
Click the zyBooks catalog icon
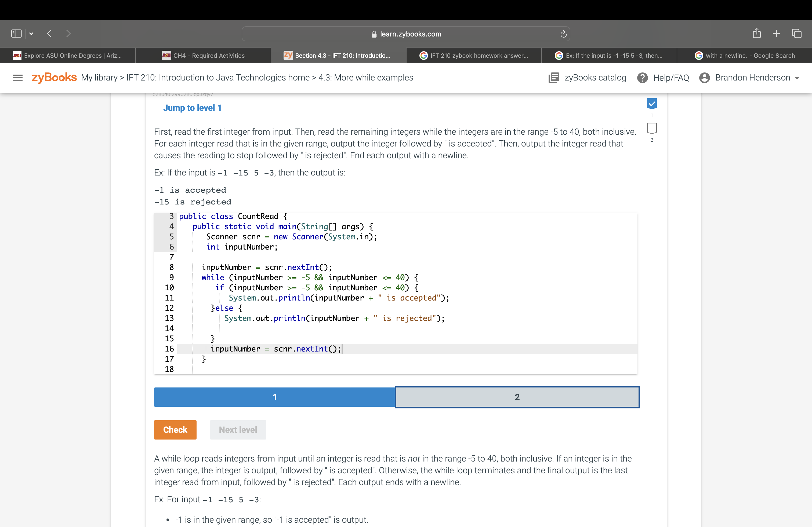[x=553, y=78]
